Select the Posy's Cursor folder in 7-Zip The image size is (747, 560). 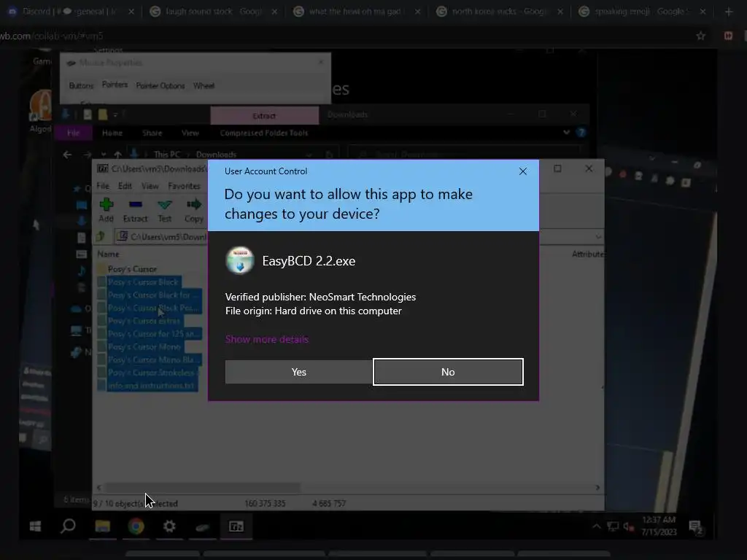pos(132,269)
